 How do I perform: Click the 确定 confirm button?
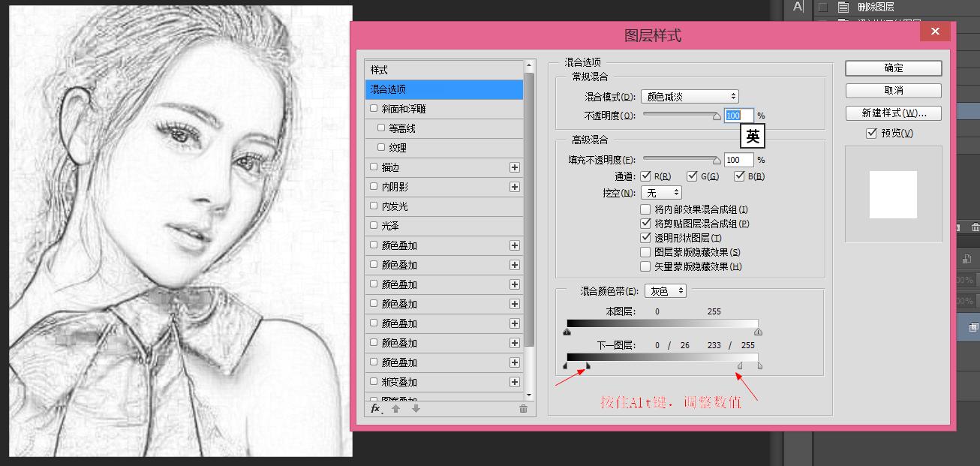coord(892,68)
